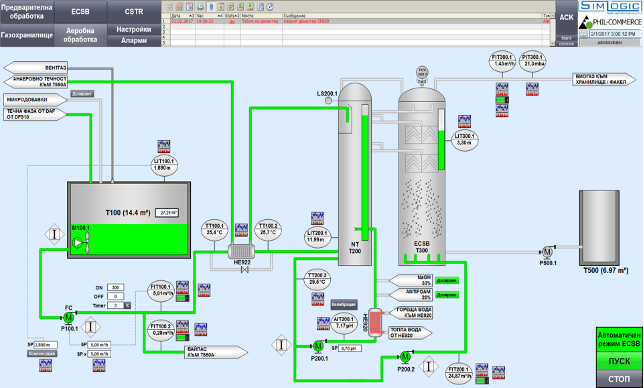This screenshot has width=644, height=388.
Task: Click the ON value input field
Action: click(115, 287)
